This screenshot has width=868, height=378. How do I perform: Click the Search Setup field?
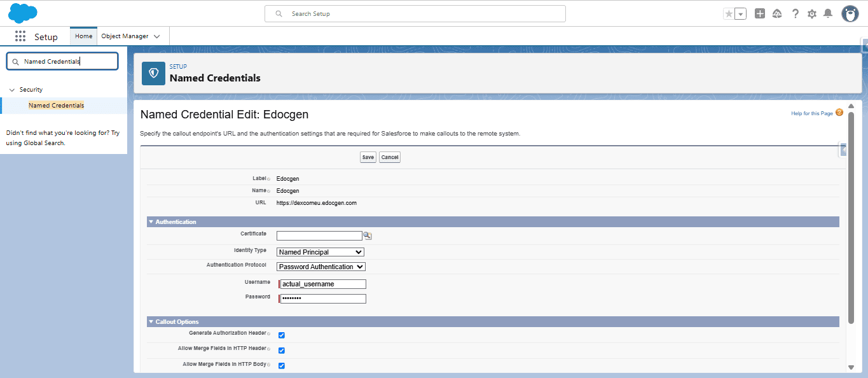[415, 13]
